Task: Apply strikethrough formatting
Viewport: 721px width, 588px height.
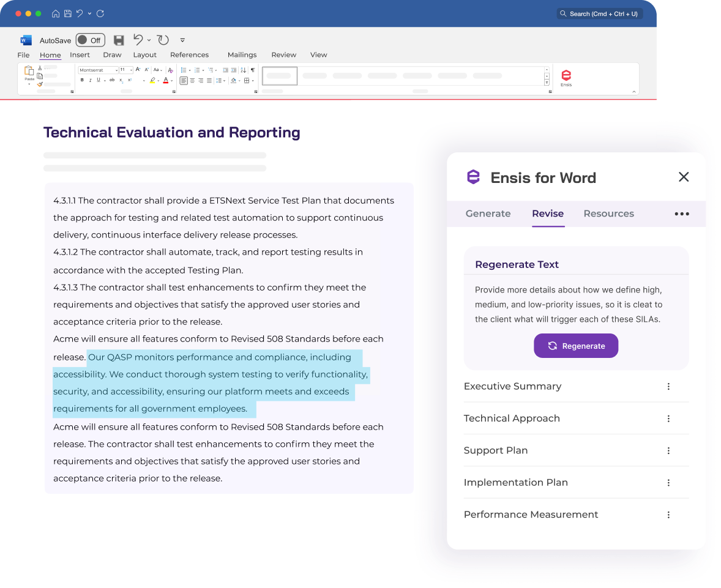Action: coord(112,80)
